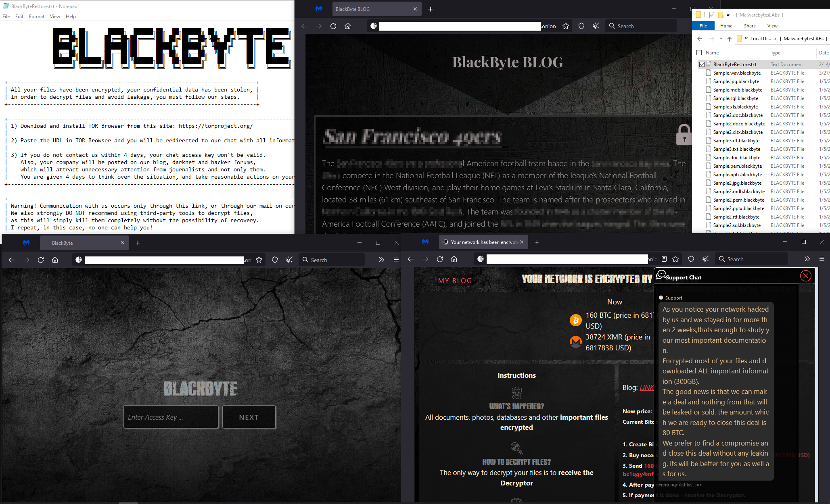Screen dimensions: 830x504
Task: Select Sample.jpg.blackbyte file
Action: point(736,81)
